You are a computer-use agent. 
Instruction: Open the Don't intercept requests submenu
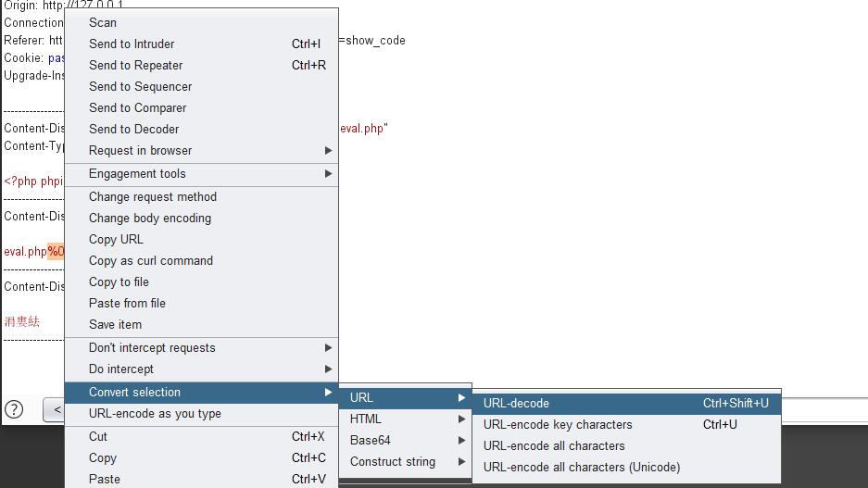(x=152, y=347)
